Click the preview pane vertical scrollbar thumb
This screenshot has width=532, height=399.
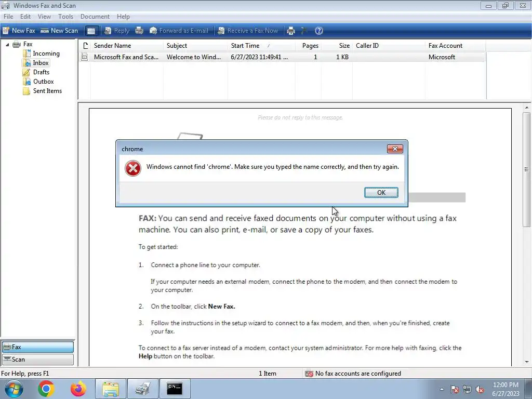(x=527, y=170)
